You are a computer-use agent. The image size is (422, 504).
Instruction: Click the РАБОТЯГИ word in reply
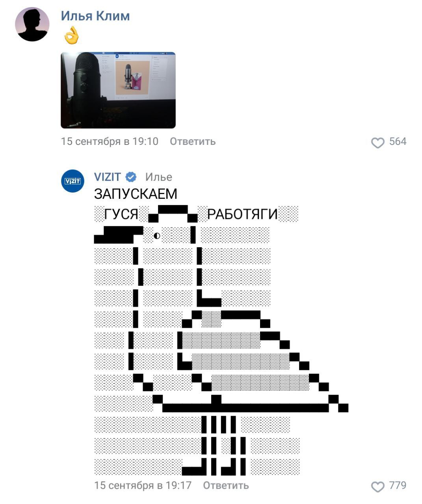click(243, 214)
